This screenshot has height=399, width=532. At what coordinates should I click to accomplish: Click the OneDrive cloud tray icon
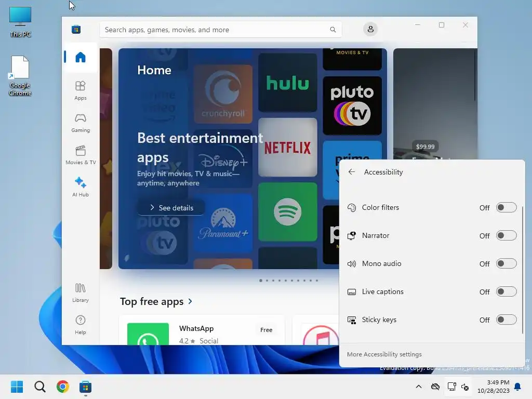click(x=435, y=387)
